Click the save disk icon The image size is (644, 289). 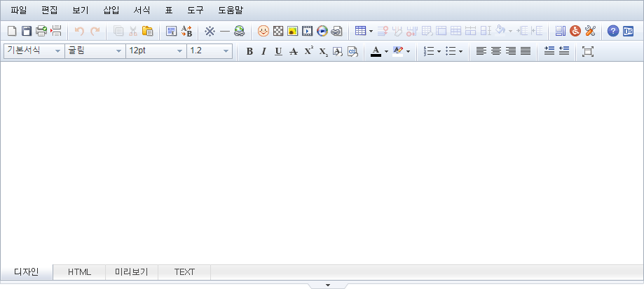(x=27, y=31)
